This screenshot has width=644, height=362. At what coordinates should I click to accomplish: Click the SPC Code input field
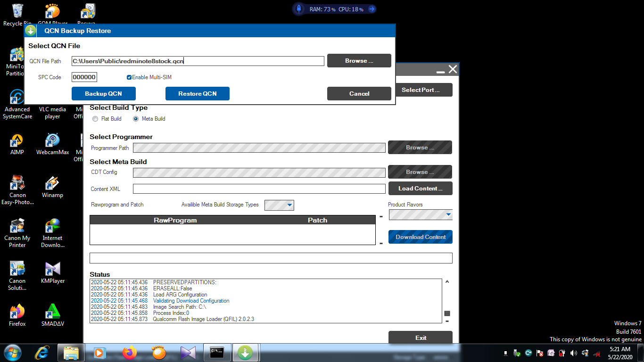coord(84,77)
